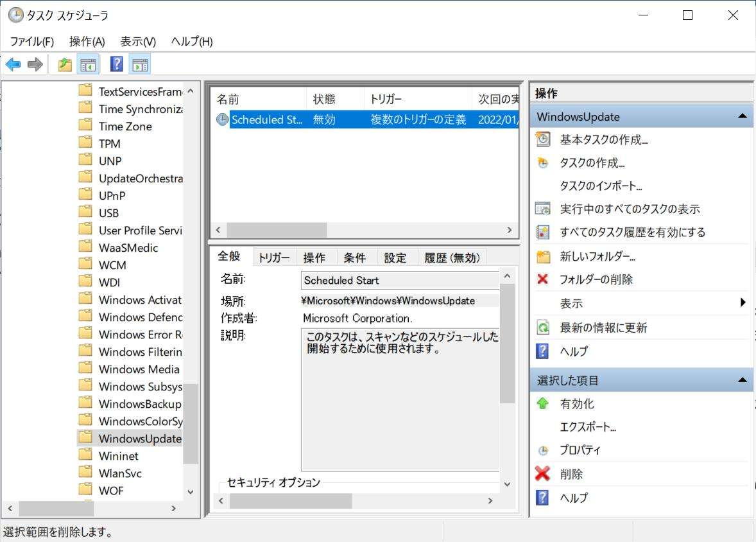Click the WaaSMedic folder icon
The width and height of the screenshot is (756, 542).
[85, 247]
